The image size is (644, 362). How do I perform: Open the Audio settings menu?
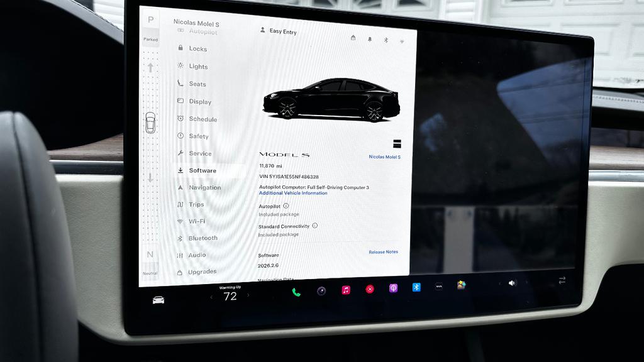191,255
